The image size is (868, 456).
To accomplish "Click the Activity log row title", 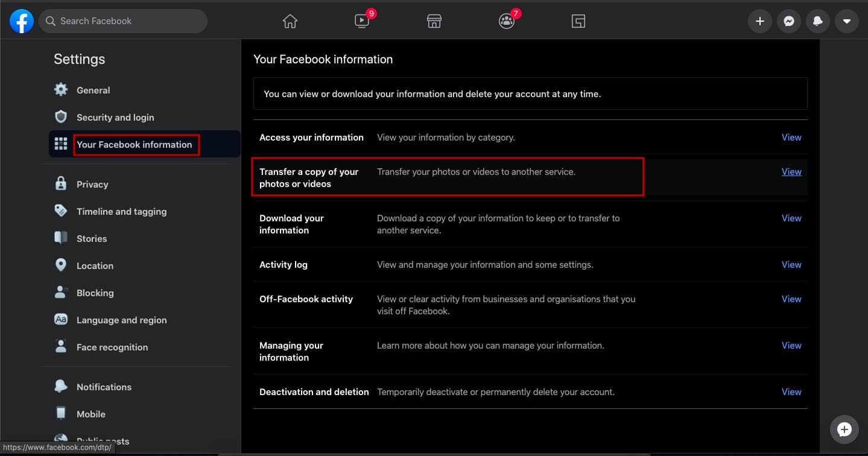I will point(284,265).
